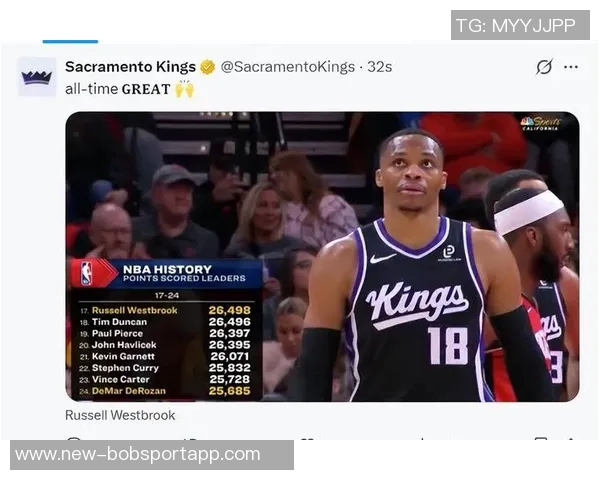Select the blue underlined active tab
Screen dimensions: 600x480
[70, 41]
